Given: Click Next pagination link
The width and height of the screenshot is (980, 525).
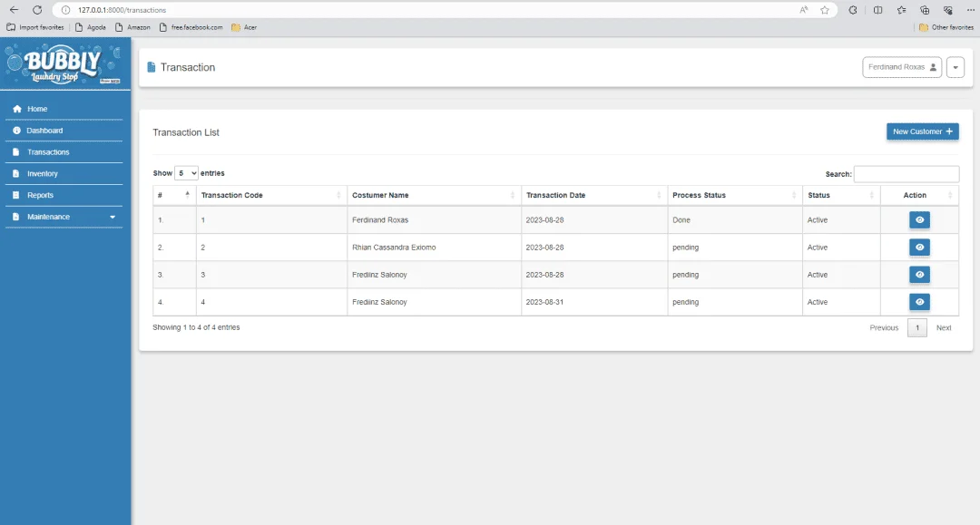Looking at the screenshot, I should coord(943,327).
